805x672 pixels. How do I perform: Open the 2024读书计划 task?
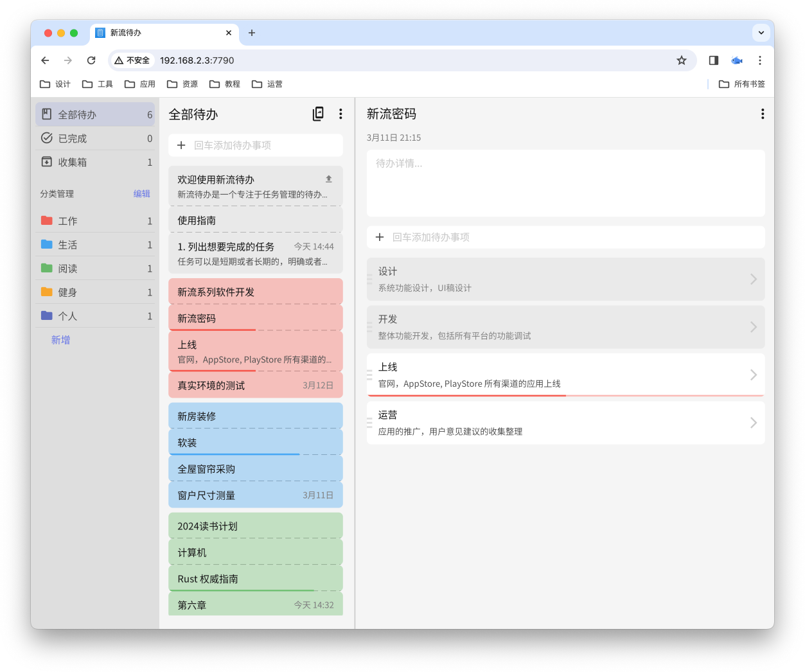point(256,526)
